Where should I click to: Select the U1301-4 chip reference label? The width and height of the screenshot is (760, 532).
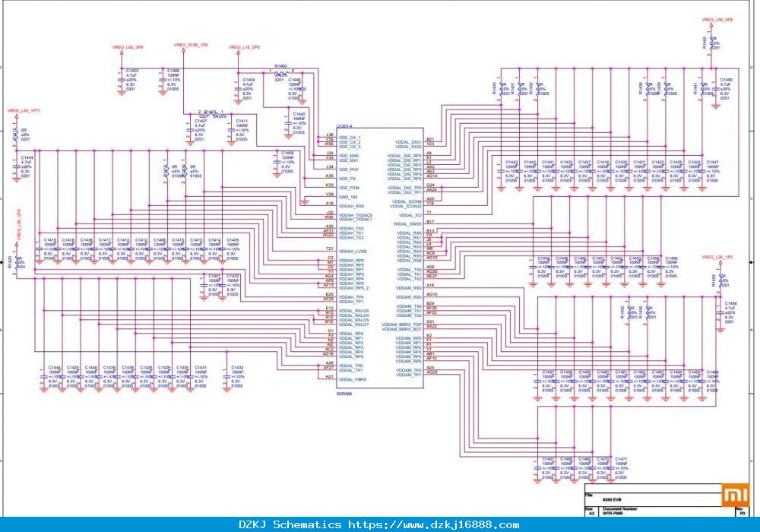coord(346,125)
